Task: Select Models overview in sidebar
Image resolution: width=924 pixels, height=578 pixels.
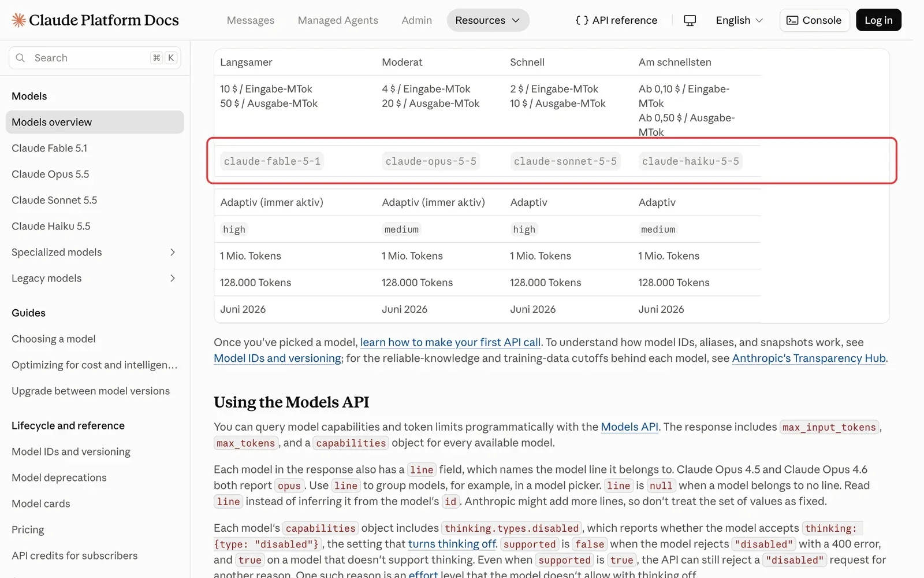Action: [x=95, y=122]
